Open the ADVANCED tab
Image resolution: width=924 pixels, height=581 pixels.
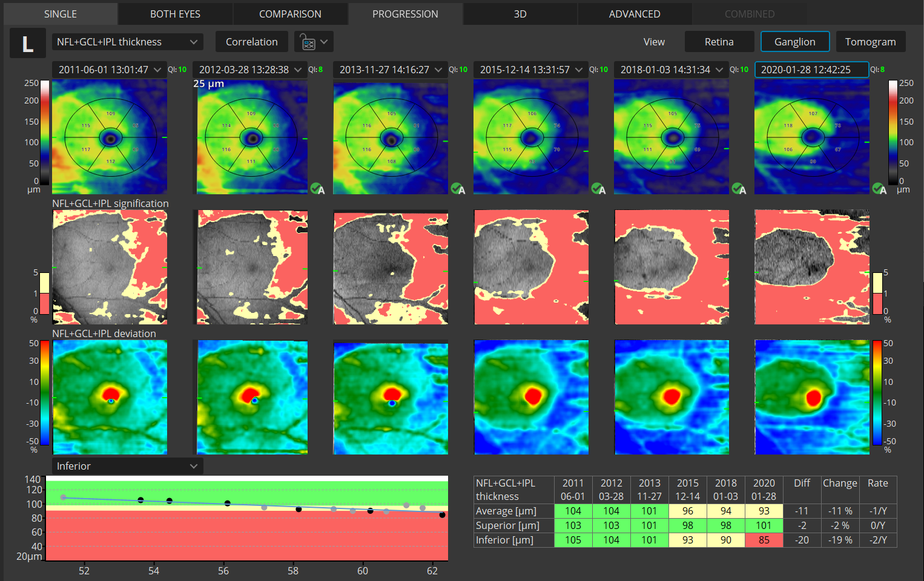pos(634,14)
